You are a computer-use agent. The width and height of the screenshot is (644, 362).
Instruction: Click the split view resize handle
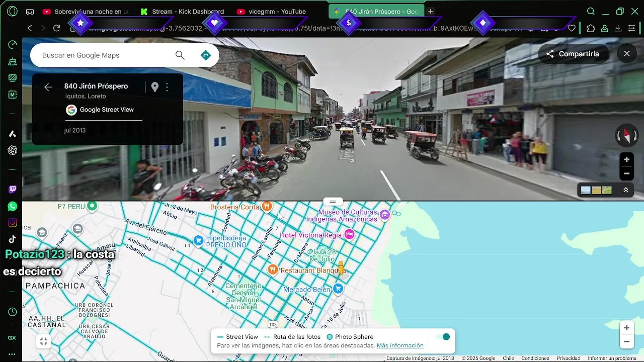(x=333, y=202)
